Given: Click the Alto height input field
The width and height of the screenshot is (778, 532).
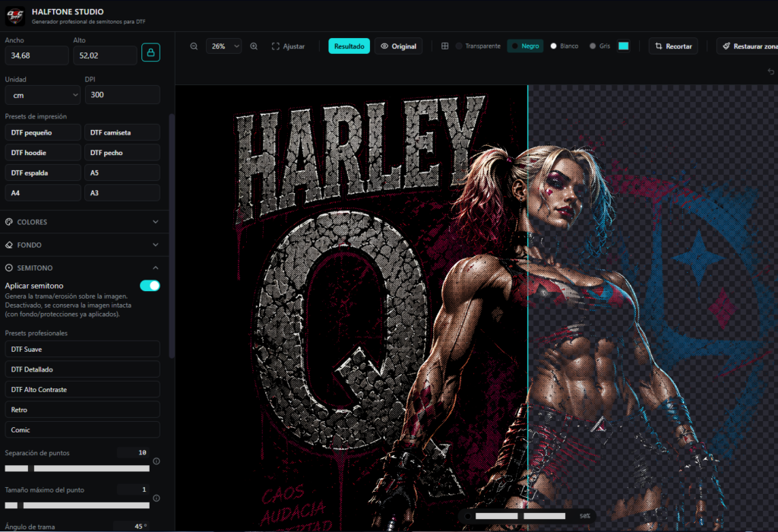Looking at the screenshot, I should click(x=105, y=55).
